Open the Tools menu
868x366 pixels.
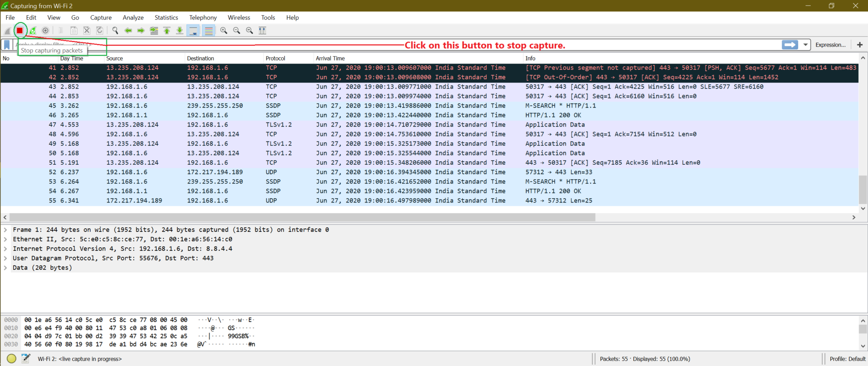pos(268,17)
